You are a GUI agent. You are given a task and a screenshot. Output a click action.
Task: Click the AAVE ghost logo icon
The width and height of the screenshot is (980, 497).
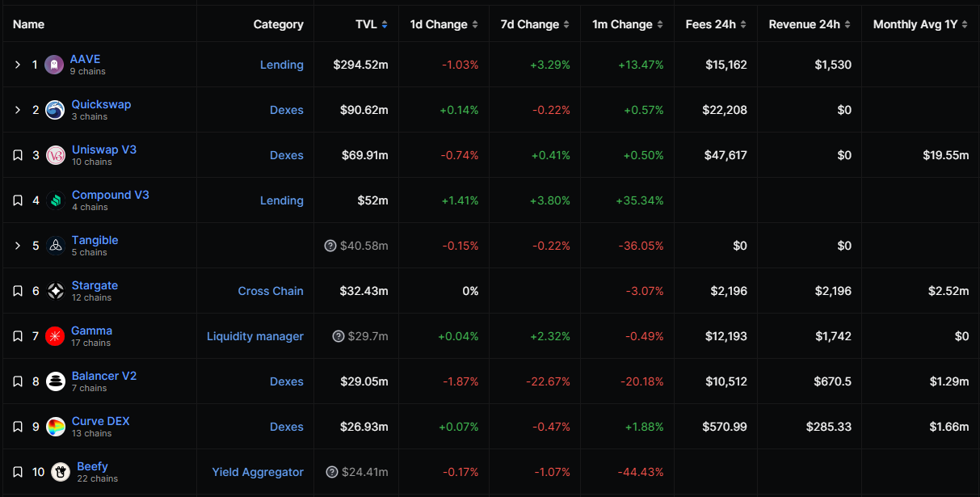tap(54, 65)
